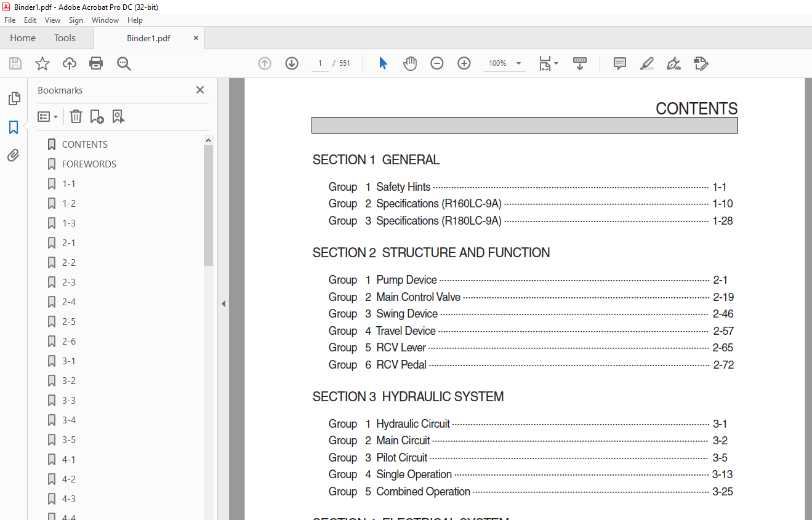This screenshot has width=812, height=520.
Task: Collapse the navigation pane arrow
Action: (x=223, y=303)
